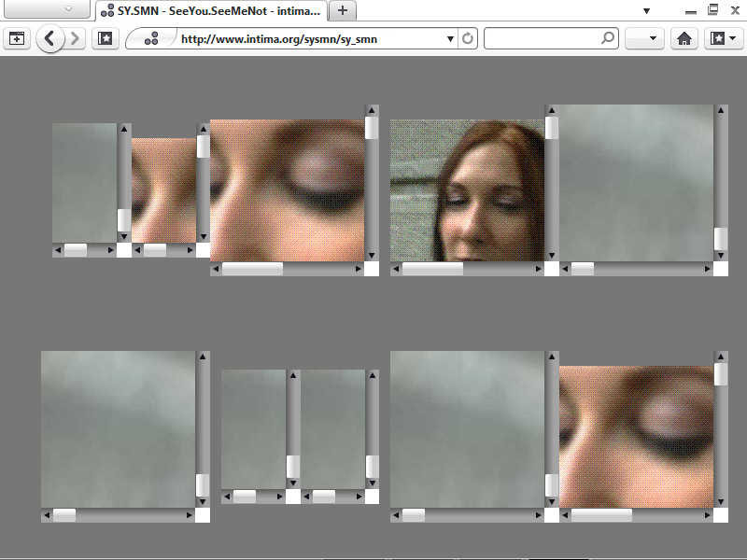Screen dimensions: 747x560
Task: Open the URL history dropdown arrow
Action: (450, 39)
